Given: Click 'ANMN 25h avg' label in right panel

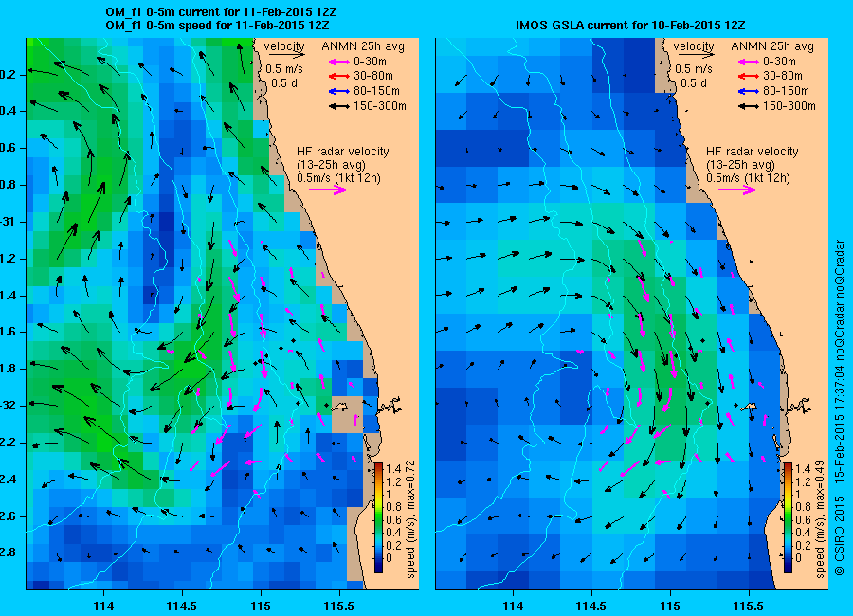Looking at the screenshot, I should [x=772, y=46].
